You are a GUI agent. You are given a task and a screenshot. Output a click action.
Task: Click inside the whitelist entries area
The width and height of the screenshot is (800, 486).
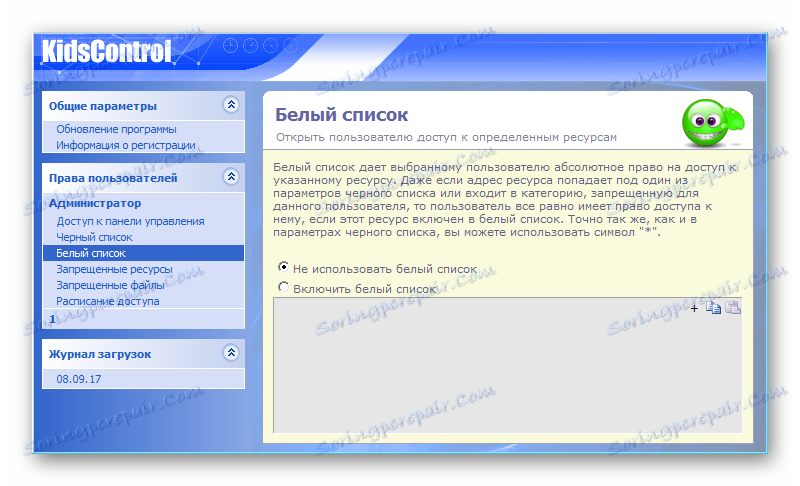point(508,365)
